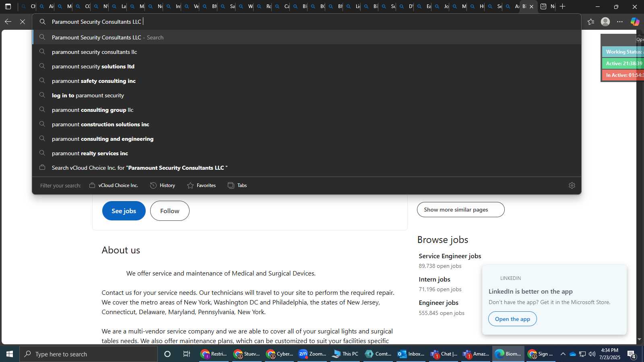Image resolution: width=644 pixels, height=362 pixels.
Task: Go back using the browser back arrow
Action: tap(8, 22)
